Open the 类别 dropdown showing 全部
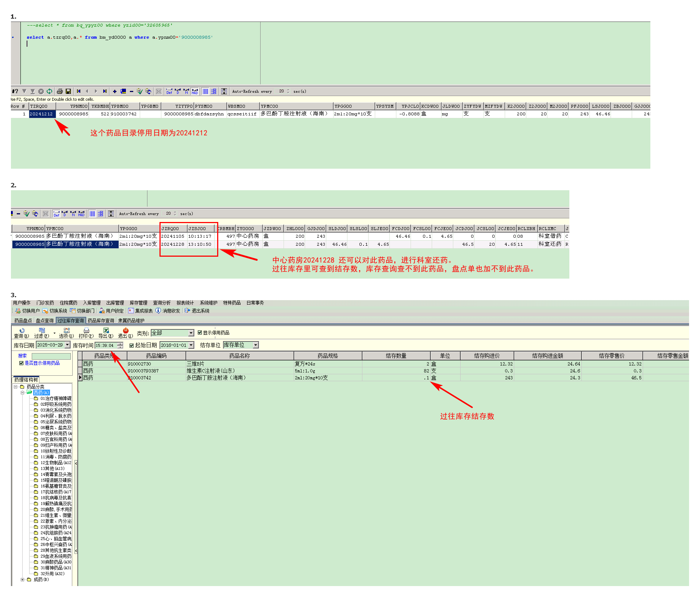The width and height of the screenshot is (700, 597). click(191, 333)
